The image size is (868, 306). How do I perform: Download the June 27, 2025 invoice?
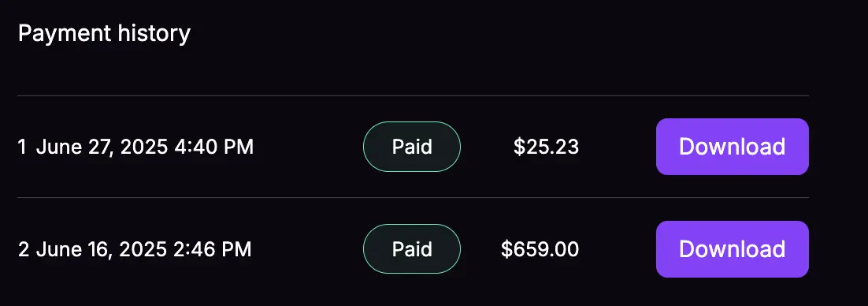pos(732,147)
